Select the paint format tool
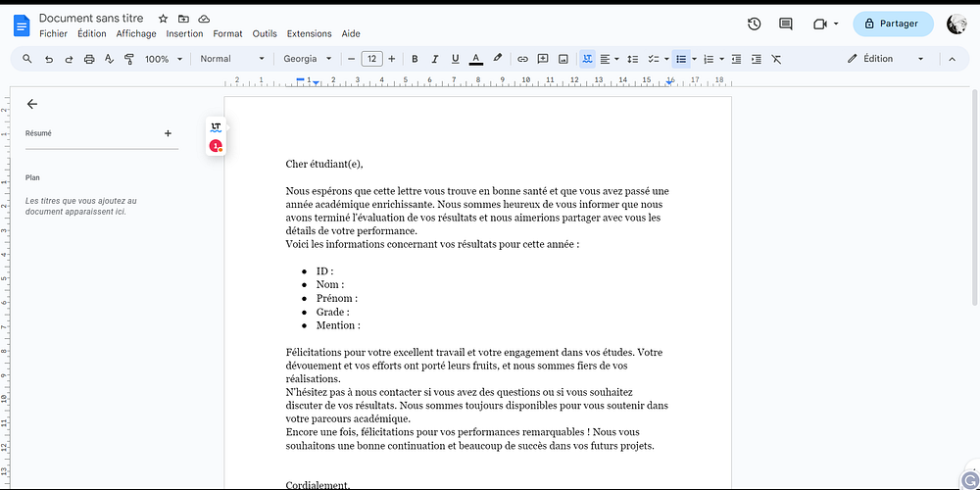Image resolution: width=980 pixels, height=490 pixels. pos(129,60)
